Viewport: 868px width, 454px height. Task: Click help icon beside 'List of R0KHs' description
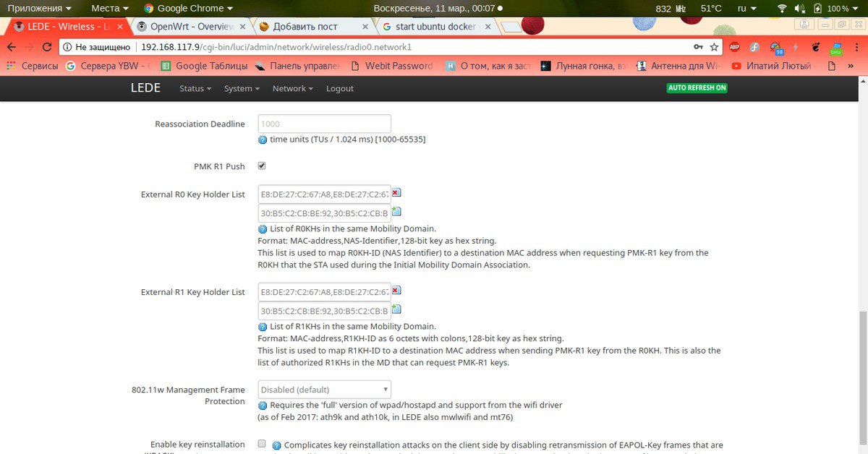pyautogui.click(x=263, y=229)
